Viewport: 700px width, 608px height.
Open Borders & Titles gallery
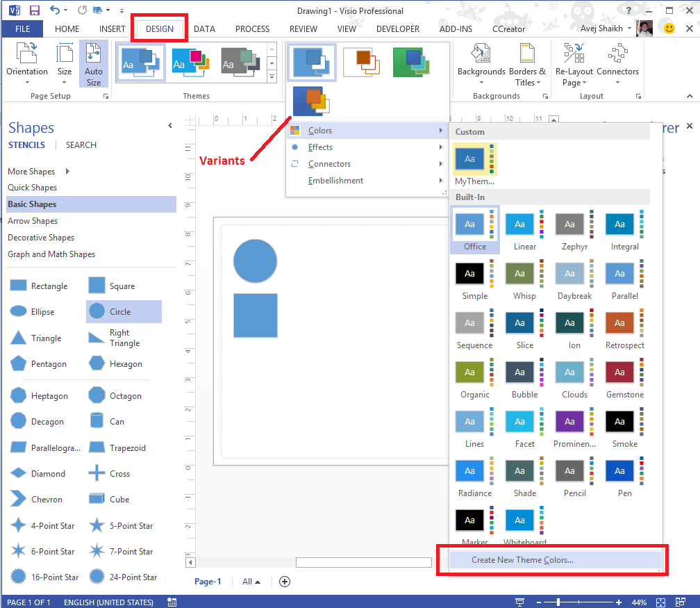click(x=527, y=64)
